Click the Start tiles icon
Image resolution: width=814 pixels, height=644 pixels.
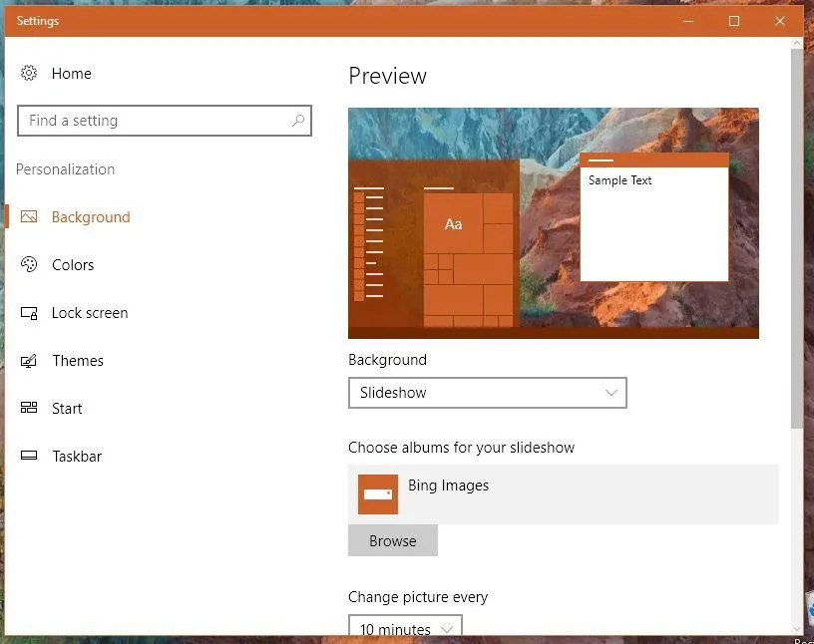pyautogui.click(x=29, y=408)
